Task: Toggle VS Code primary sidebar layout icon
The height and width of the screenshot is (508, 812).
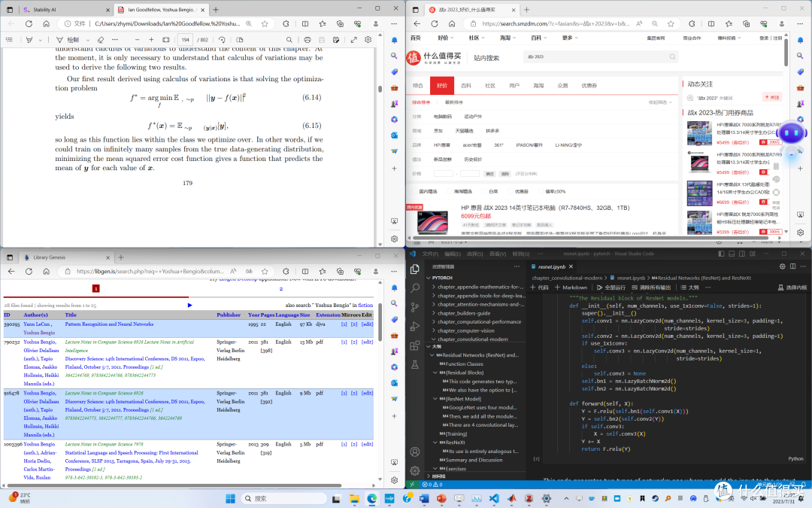Action: [x=721, y=254]
